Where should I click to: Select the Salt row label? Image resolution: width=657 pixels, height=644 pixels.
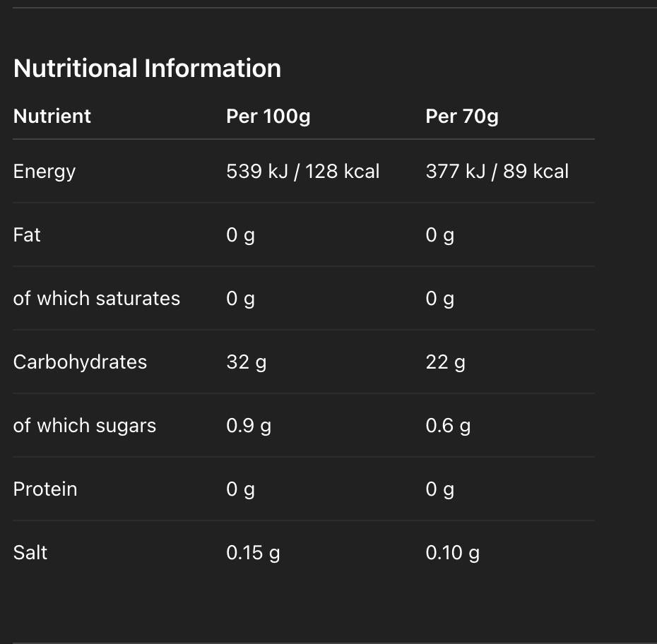click(30, 553)
